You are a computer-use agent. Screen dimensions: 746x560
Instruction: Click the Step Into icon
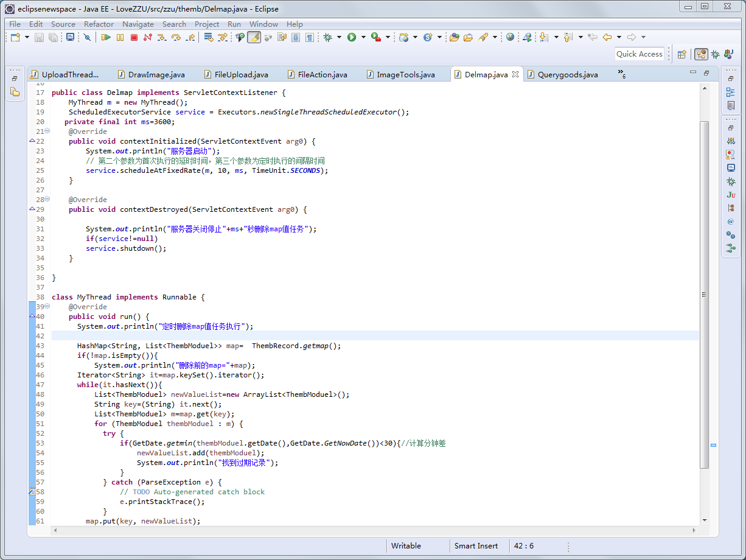(161, 38)
